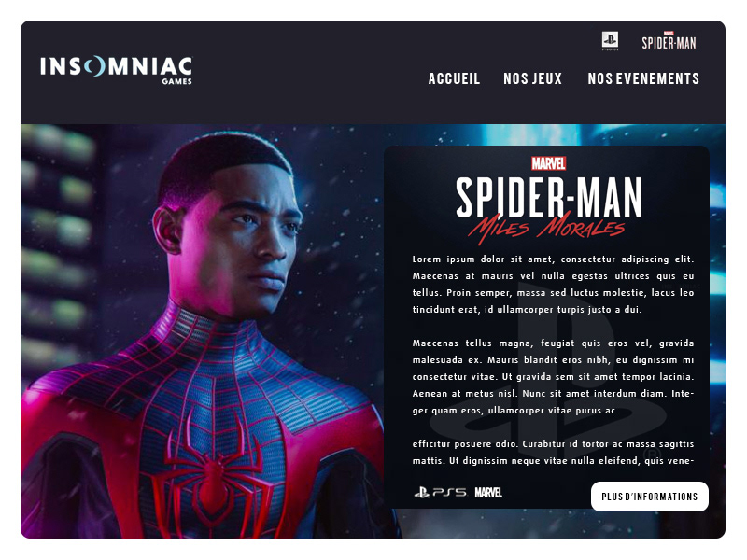Open the PlayStation Studios icon in header
This screenshot has width=747, height=560.
click(x=610, y=41)
